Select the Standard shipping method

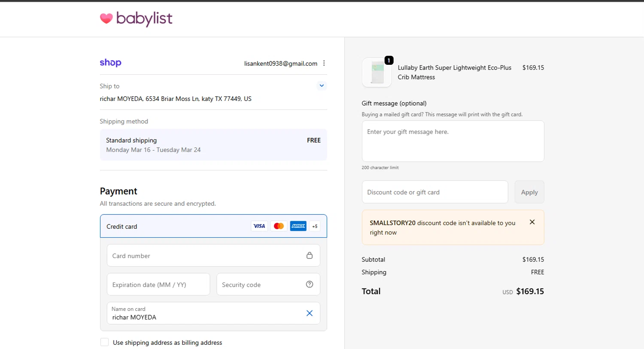(213, 145)
